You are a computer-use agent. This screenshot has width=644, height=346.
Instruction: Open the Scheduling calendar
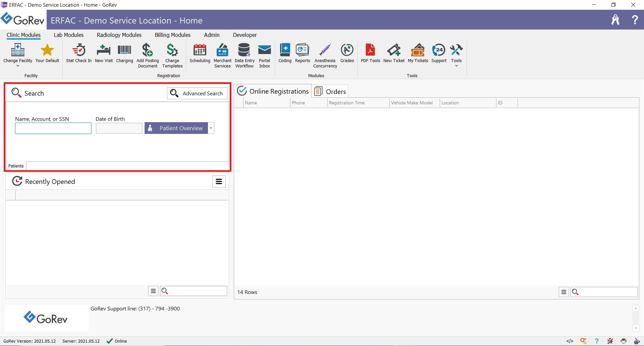200,53
